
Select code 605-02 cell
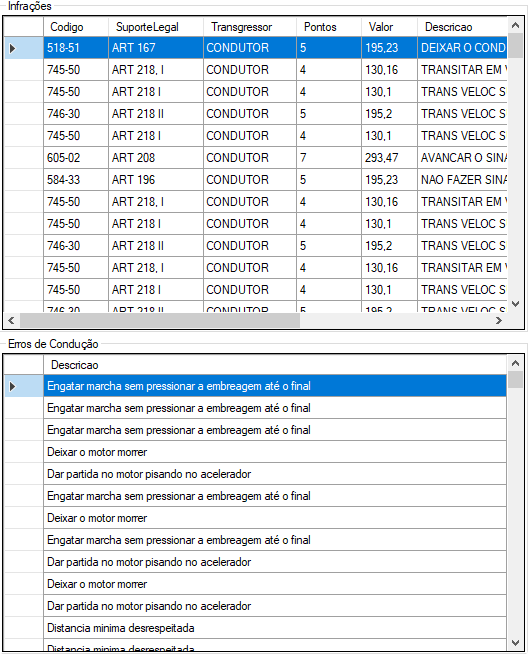pyautogui.click(x=76, y=157)
